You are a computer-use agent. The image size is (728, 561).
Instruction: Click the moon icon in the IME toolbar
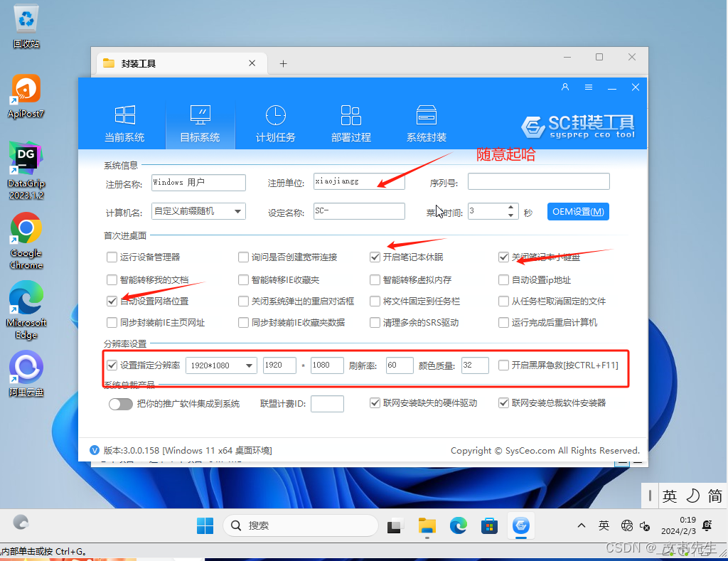tap(692, 496)
